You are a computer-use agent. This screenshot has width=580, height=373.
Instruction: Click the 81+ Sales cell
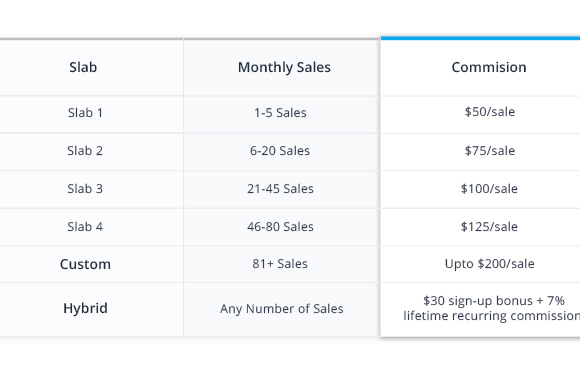[280, 264]
